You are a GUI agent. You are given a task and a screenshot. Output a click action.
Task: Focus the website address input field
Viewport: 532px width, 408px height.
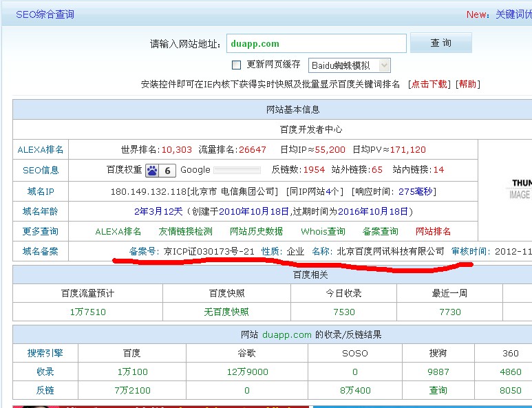coord(316,43)
